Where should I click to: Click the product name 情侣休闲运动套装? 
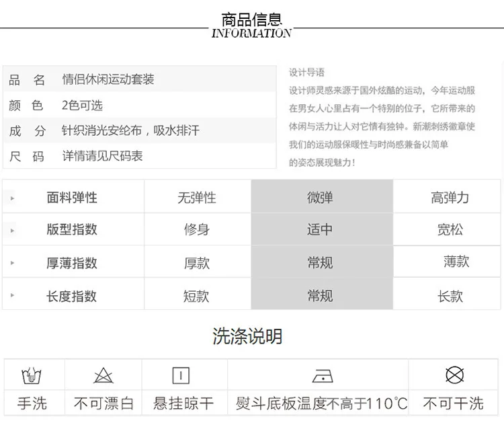(108, 79)
